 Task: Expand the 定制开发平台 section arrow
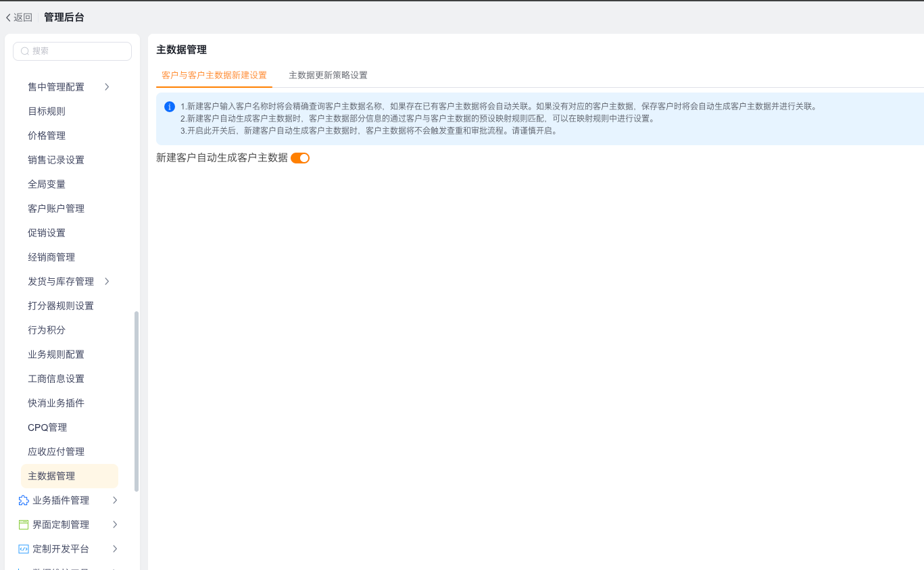click(x=115, y=549)
